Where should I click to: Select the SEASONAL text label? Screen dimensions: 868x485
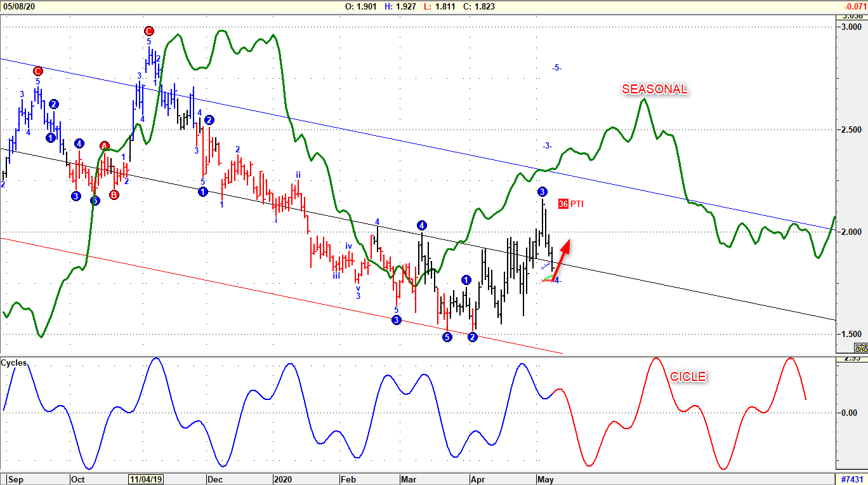pos(654,90)
